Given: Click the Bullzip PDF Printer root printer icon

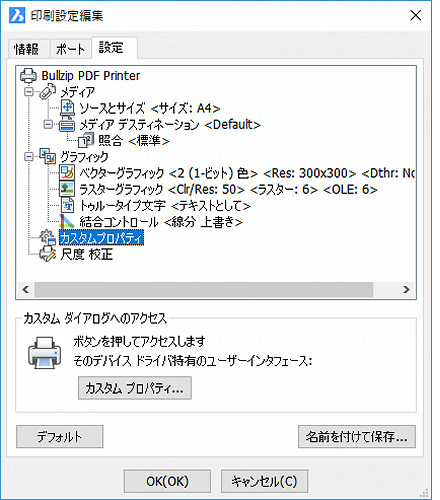Looking at the screenshot, I should point(28,76).
